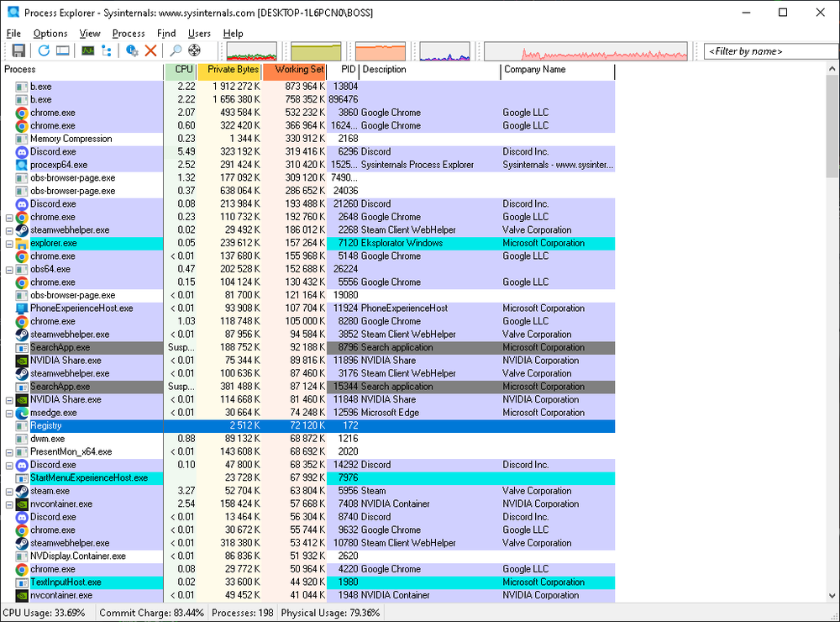The image size is (840, 622).
Task: Select the highlighted Registry process row
Action: coord(308,426)
